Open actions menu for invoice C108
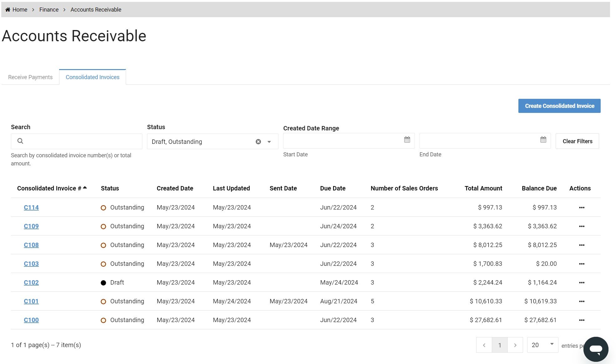 click(582, 245)
